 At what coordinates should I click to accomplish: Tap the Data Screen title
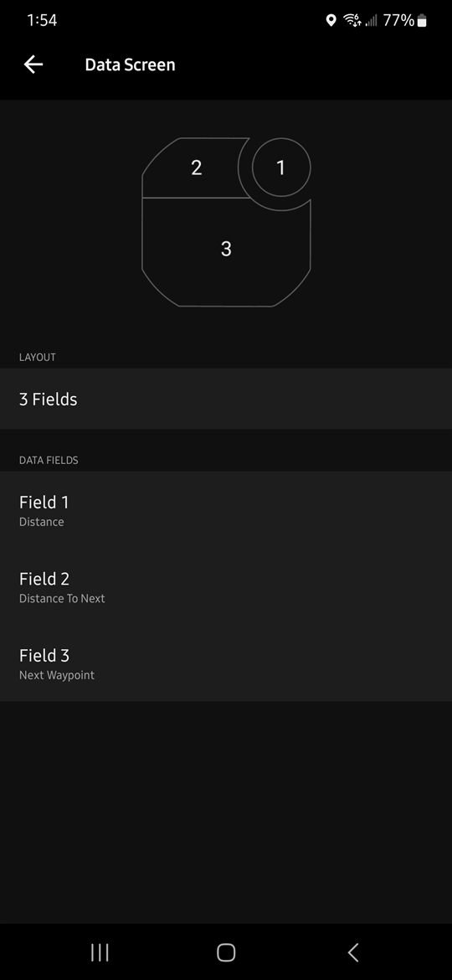[130, 64]
